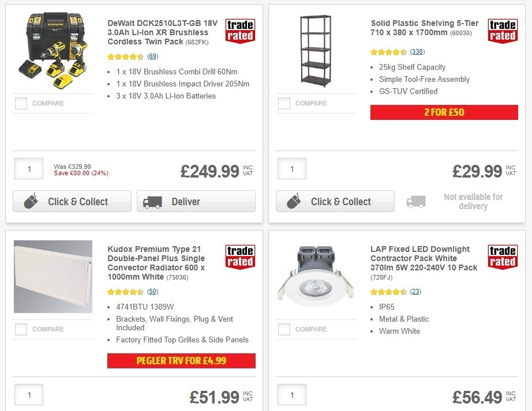This screenshot has width=532, height=411.
Task: Click the Trade Rated badge on the LED downlight pack
Action: 502,257
